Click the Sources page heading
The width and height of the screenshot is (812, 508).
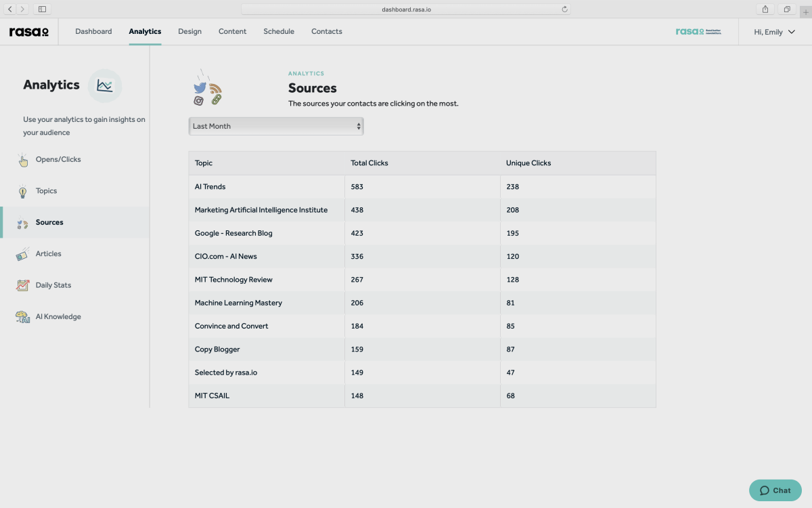313,88
